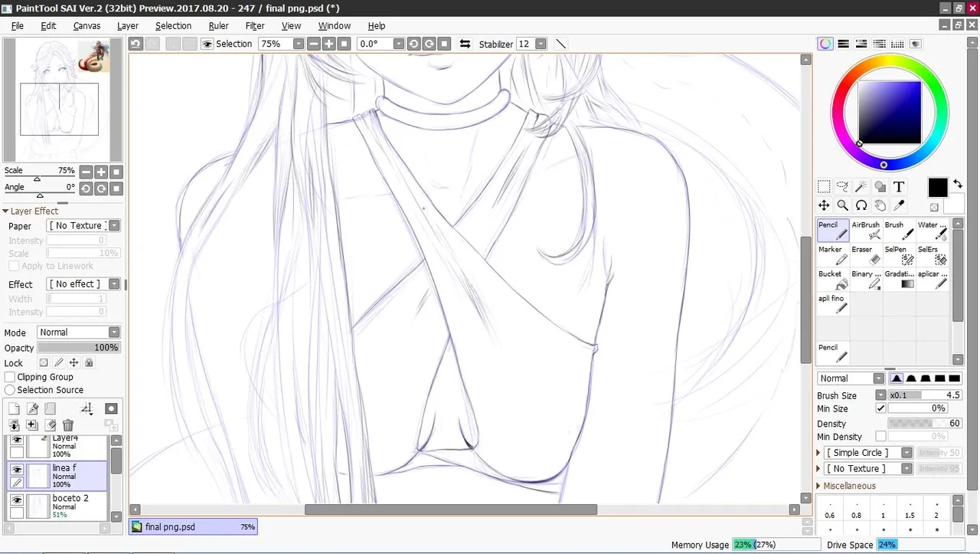Delete layer with the trash icon

point(68,425)
